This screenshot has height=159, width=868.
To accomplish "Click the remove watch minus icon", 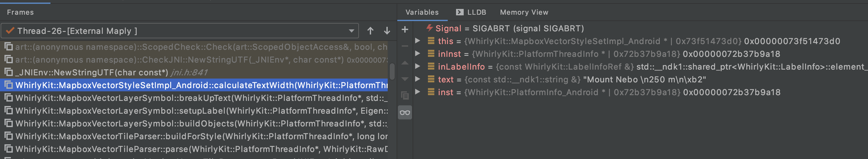I will pos(405,46).
